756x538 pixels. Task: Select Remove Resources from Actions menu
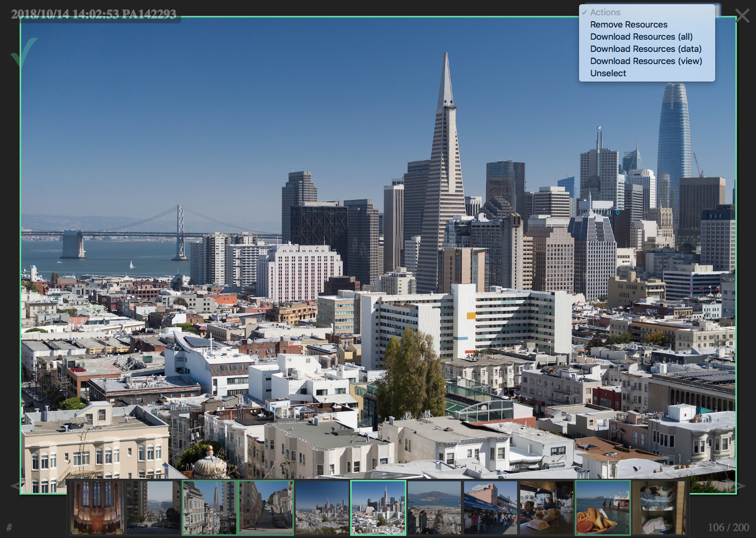tap(628, 24)
